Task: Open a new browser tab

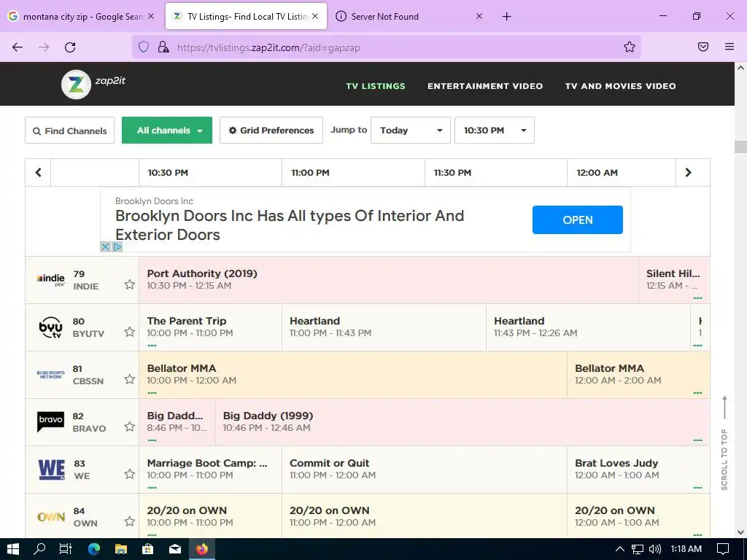Action: [x=506, y=17]
